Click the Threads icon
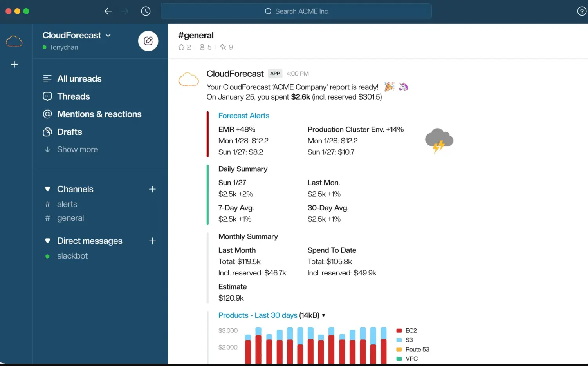 coord(47,96)
